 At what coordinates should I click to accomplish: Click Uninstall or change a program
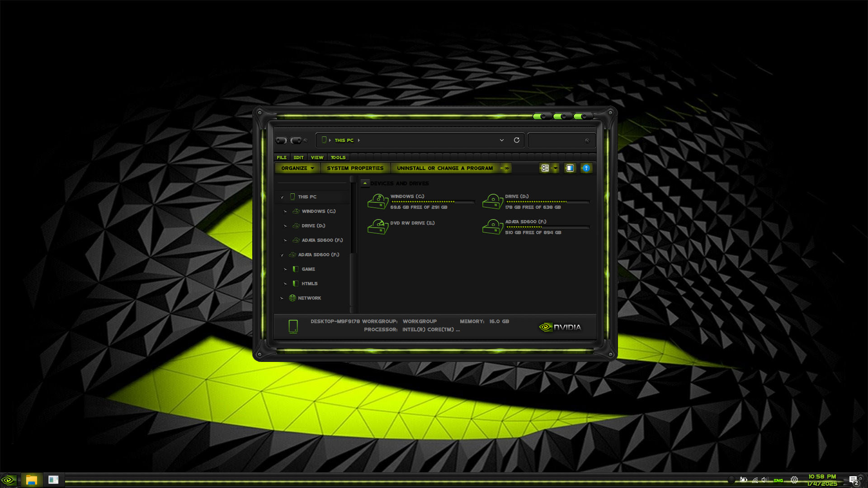click(445, 168)
